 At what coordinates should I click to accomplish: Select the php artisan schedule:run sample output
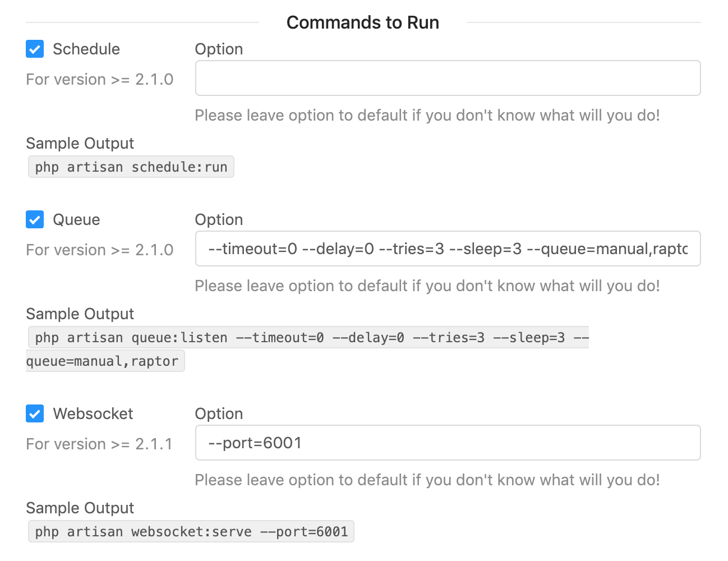(x=131, y=167)
